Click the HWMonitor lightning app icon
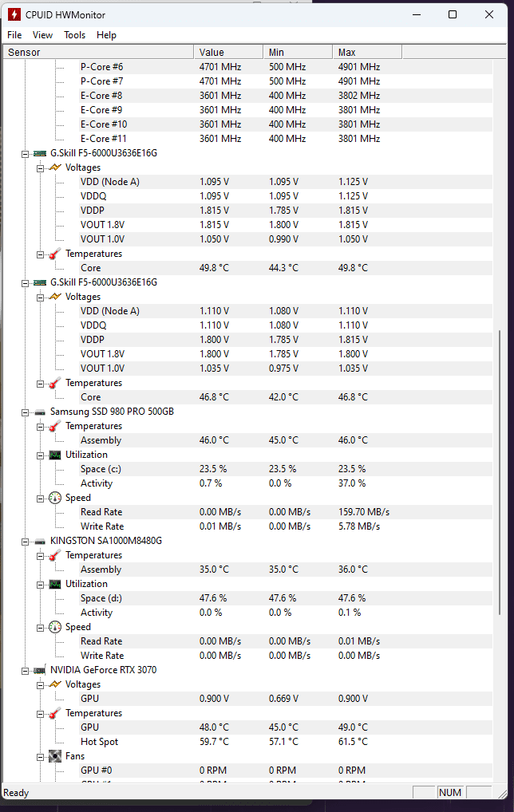Viewport: 514px width, 812px height. tap(14, 14)
